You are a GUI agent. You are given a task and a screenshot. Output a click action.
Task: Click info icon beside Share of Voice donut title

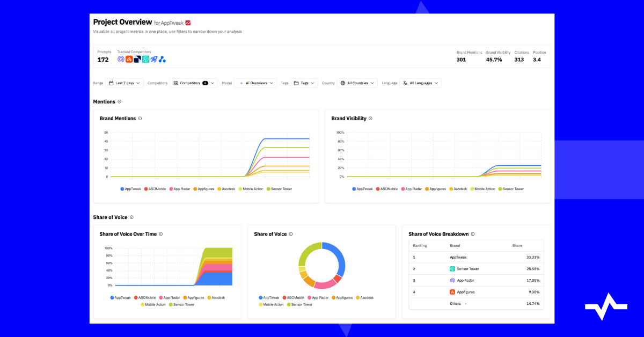291,234
